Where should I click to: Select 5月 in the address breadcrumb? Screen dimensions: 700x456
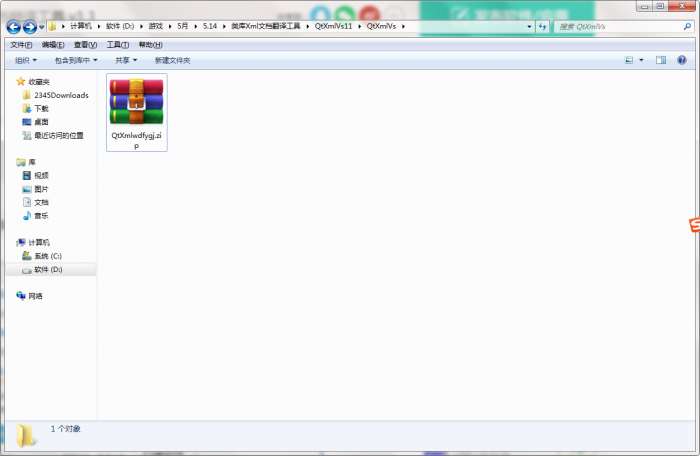pos(182,26)
